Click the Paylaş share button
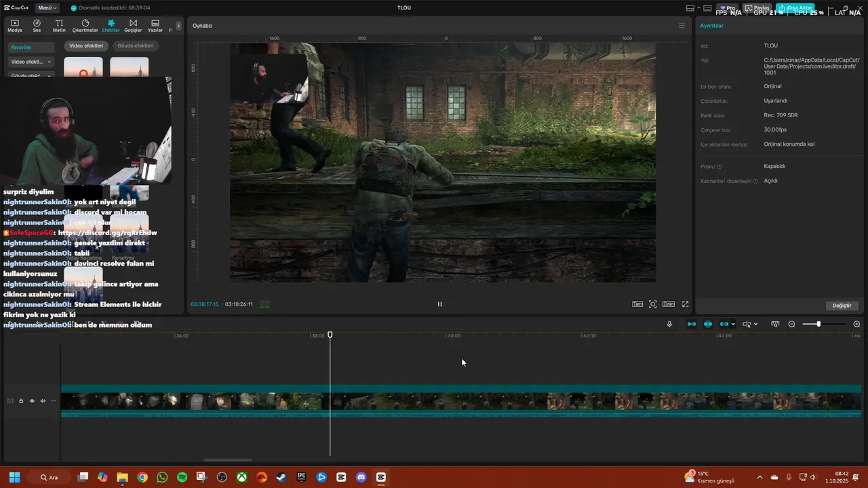The height and width of the screenshot is (488, 868). 757,7
